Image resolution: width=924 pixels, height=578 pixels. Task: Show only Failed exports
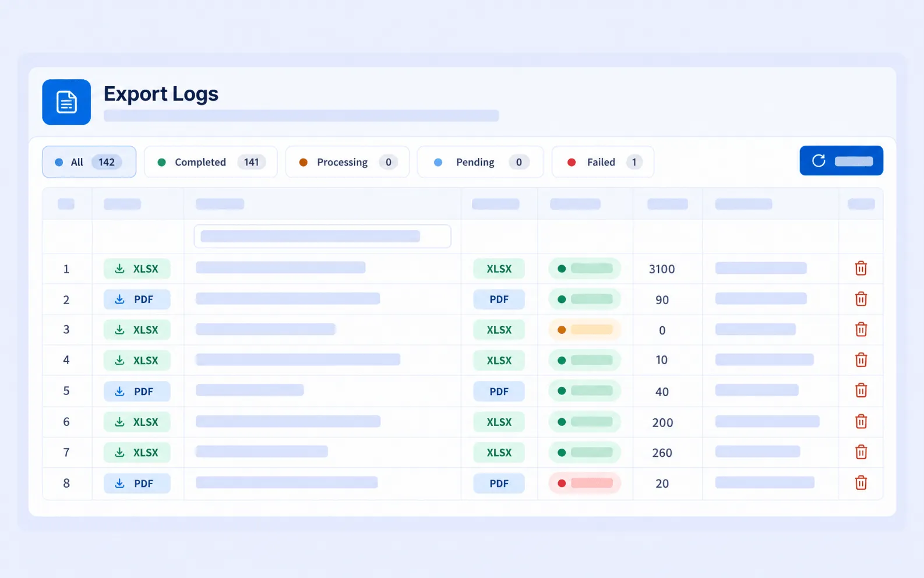(x=602, y=162)
